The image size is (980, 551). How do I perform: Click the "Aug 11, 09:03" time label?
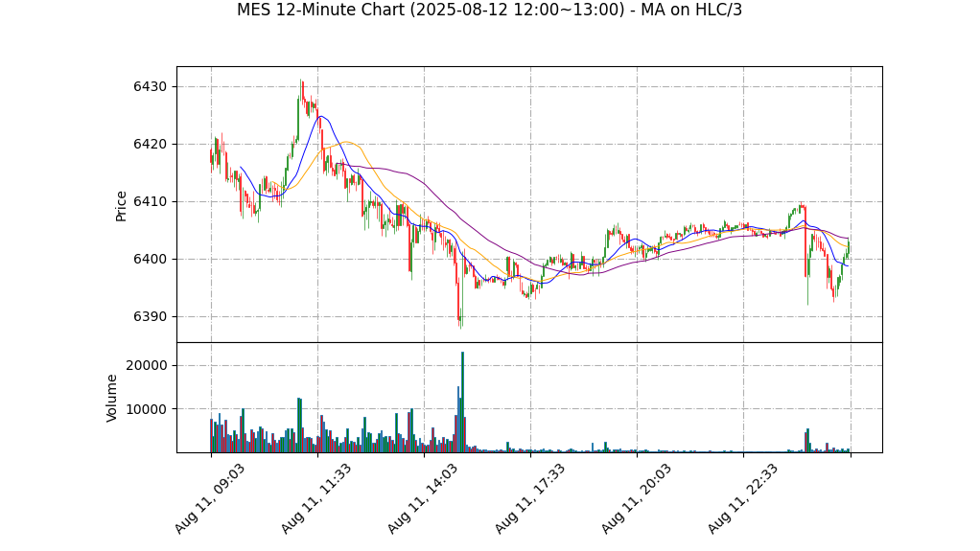coord(209,498)
